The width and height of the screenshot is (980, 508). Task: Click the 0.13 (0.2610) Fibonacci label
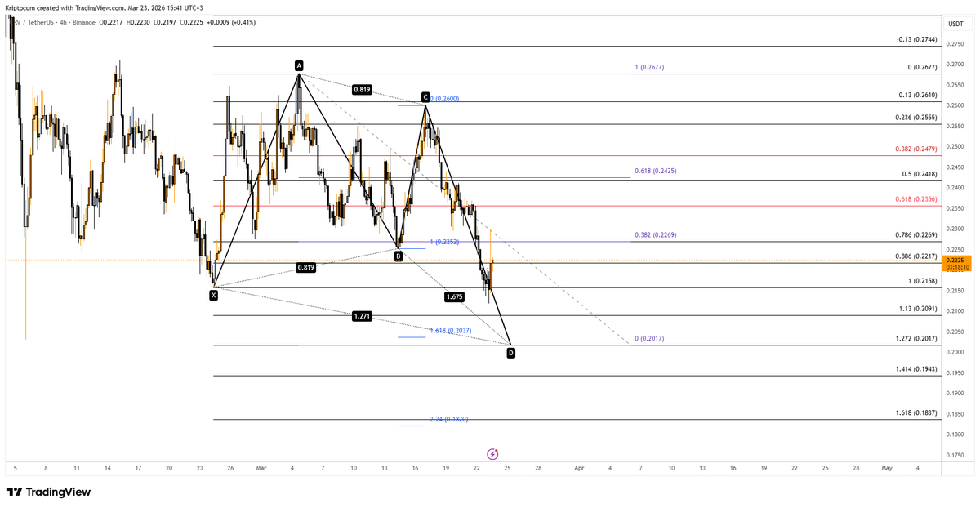pyautogui.click(x=918, y=96)
